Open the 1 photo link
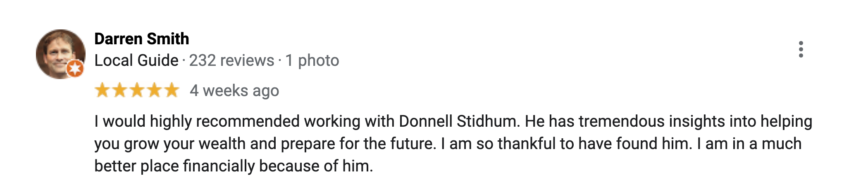Viewport: 868px width, 188px height. click(x=312, y=60)
